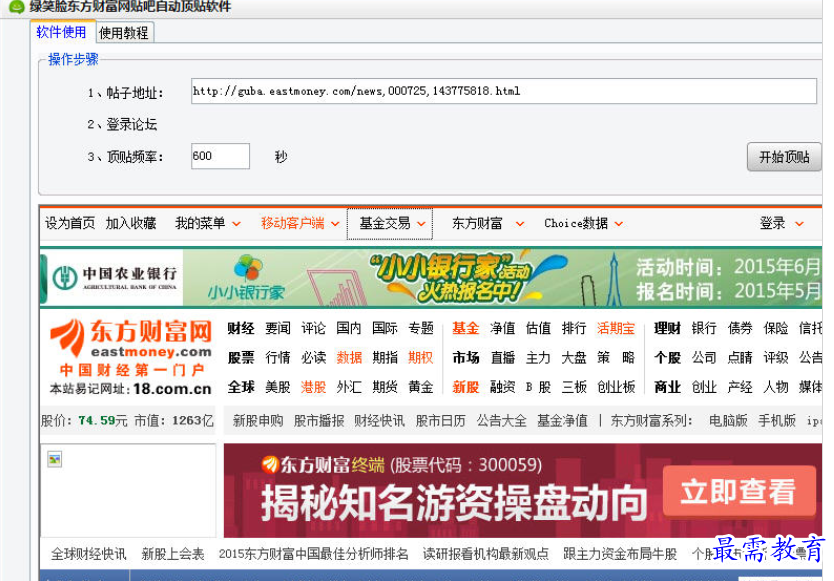Screen dimensions: 834x581
Task: Switch to the 软件使用 tab
Action: [62, 32]
